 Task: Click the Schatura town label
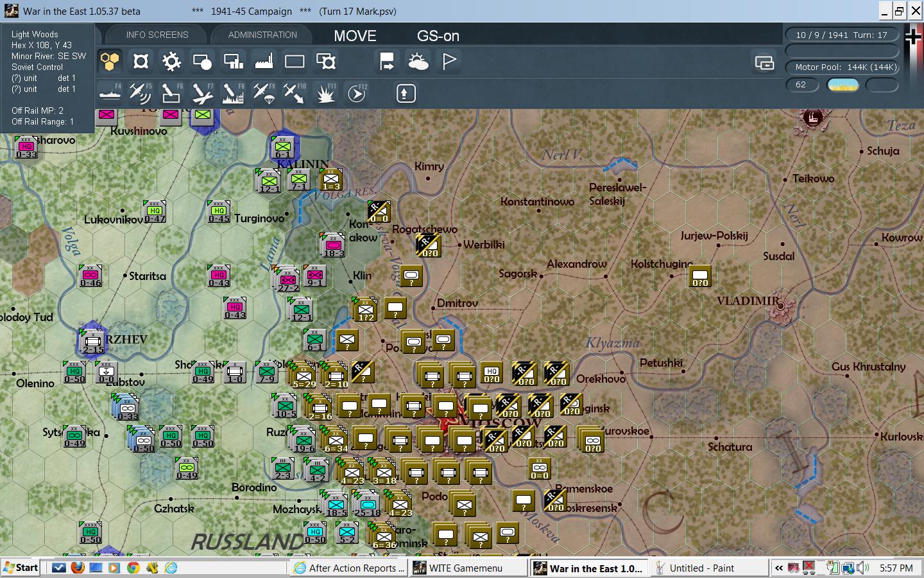click(x=730, y=447)
